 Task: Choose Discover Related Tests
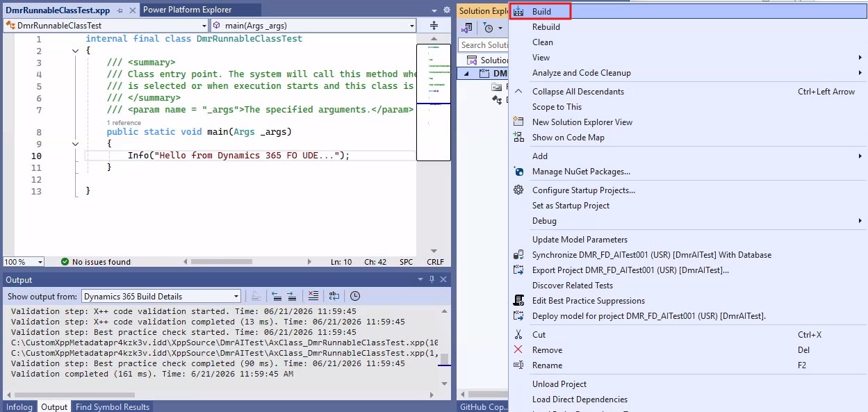tap(688, 285)
